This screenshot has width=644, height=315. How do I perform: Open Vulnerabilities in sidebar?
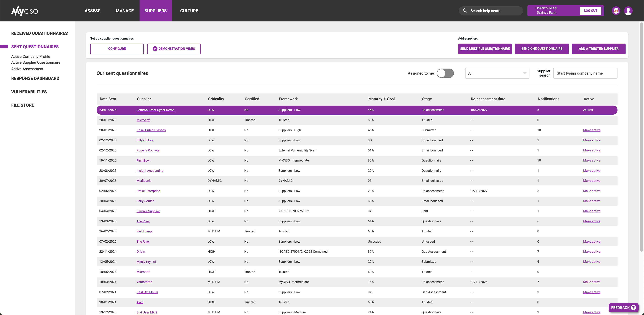pyautogui.click(x=29, y=92)
